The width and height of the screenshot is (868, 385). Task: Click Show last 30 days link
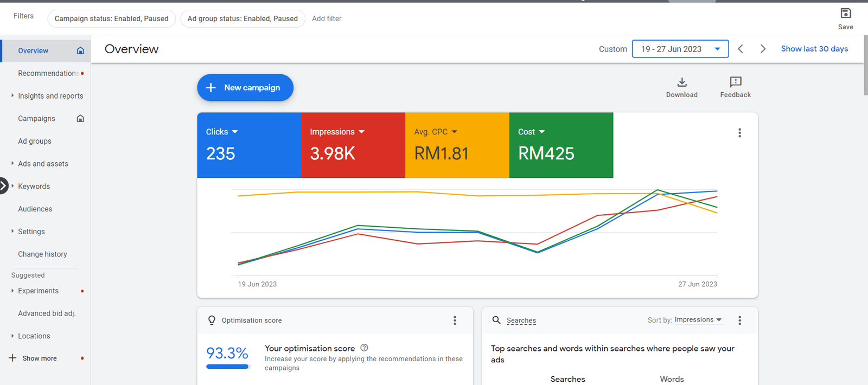point(814,49)
